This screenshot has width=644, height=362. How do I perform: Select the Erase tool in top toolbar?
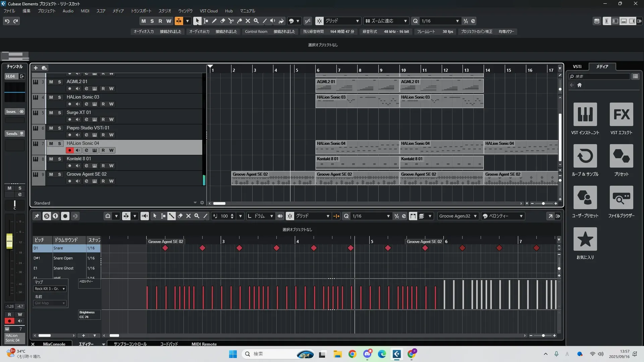pos(222,21)
